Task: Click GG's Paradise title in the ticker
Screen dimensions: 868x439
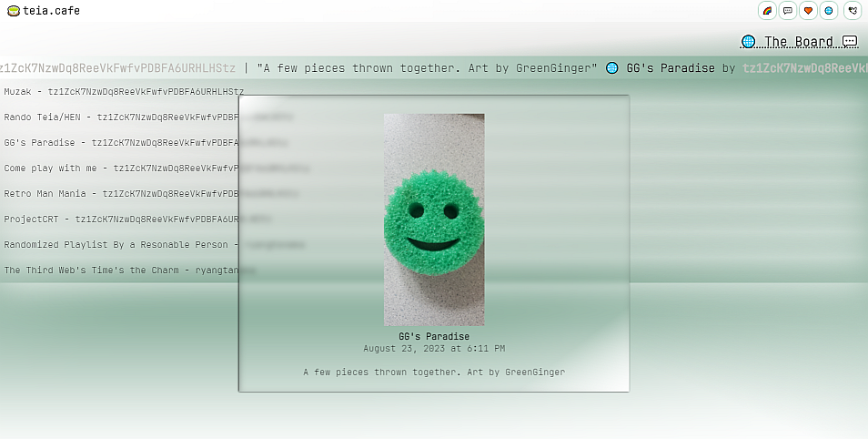Action: click(x=671, y=67)
